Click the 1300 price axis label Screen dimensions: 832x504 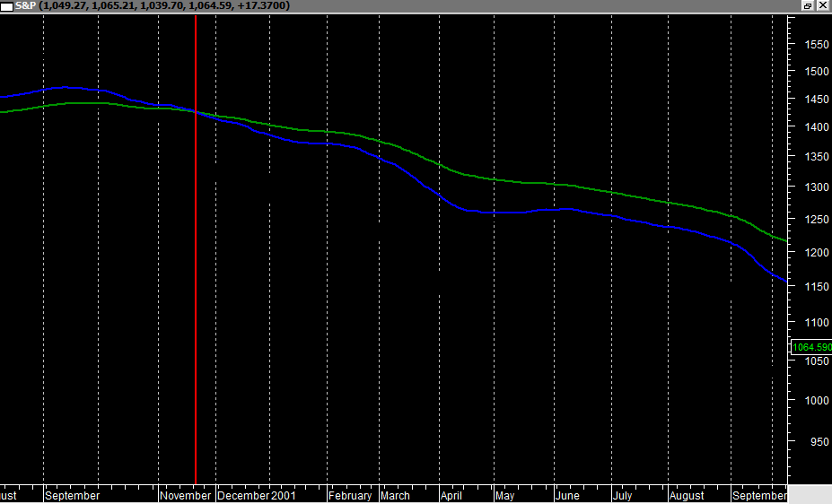[x=817, y=187]
